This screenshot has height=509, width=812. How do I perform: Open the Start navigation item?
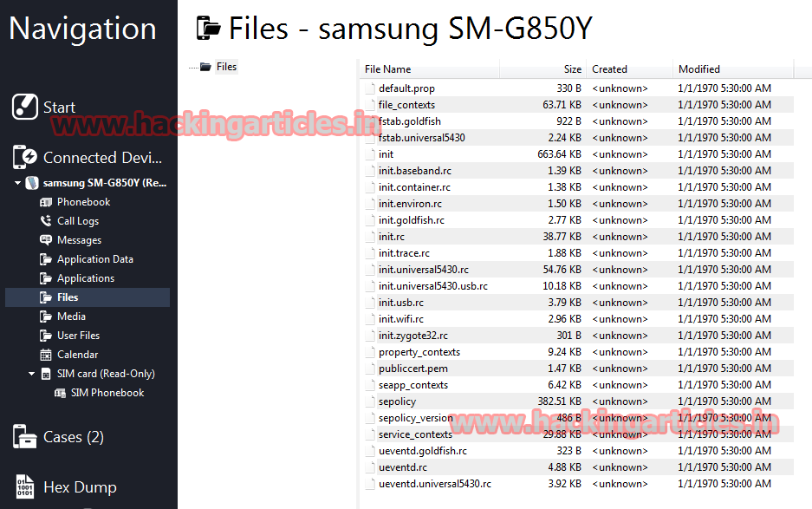tap(59, 108)
